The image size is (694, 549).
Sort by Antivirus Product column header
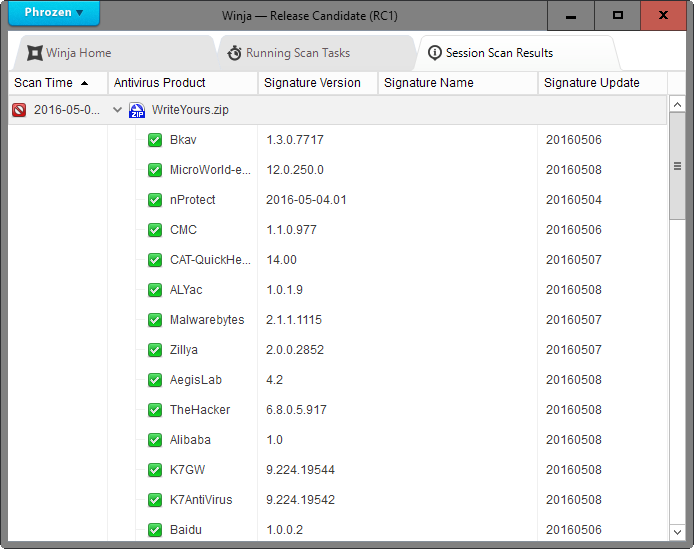click(183, 83)
